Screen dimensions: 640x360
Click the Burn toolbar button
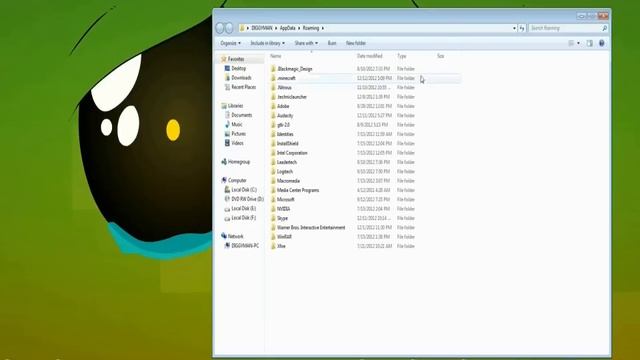(332, 43)
